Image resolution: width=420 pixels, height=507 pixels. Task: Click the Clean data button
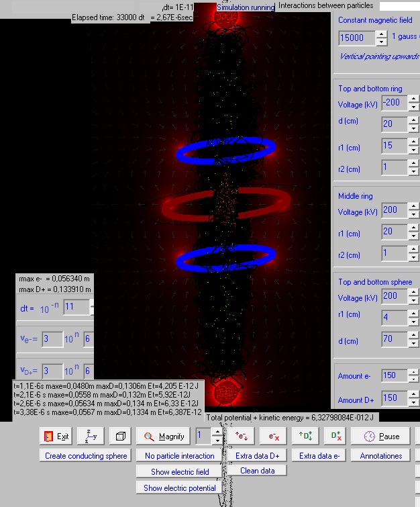258,471
